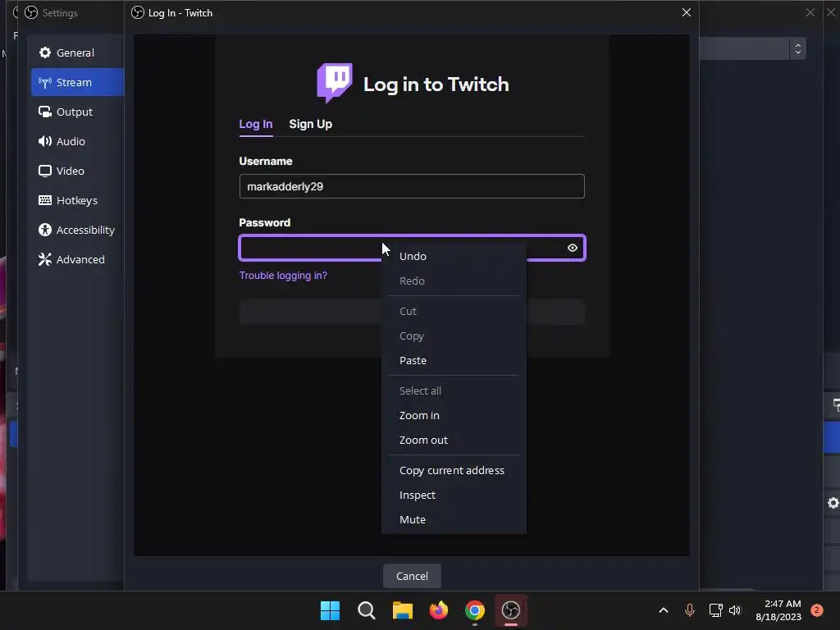The image size is (840, 630).
Task: Select the Stream settings section
Action: coord(77,82)
